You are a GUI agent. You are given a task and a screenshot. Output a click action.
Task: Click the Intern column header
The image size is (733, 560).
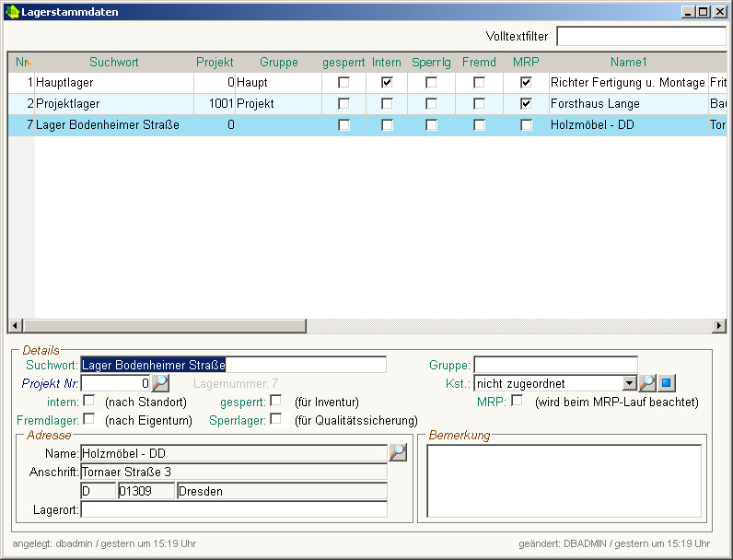[x=387, y=62]
